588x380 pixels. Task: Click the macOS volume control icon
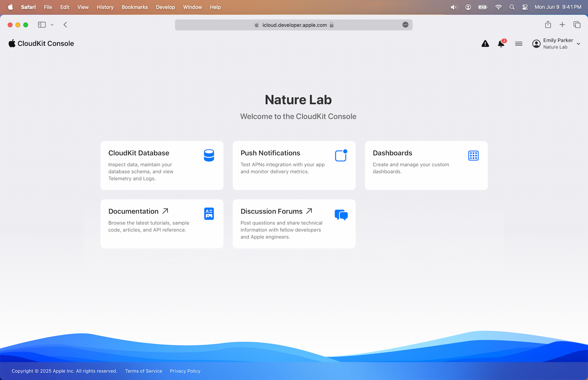click(x=454, y=7)
